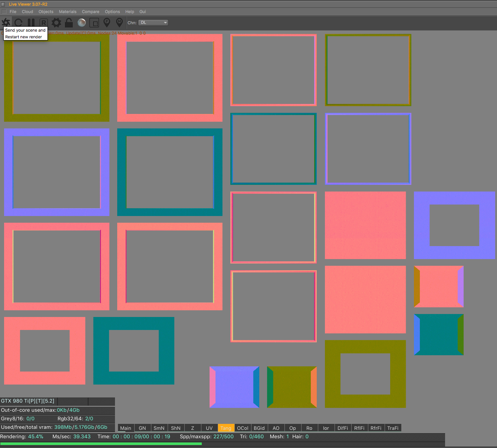The width and height of the screenshot is (497, 448).
Task: Switch to the SmN pass tab
Action: click(x=159, y=428)
